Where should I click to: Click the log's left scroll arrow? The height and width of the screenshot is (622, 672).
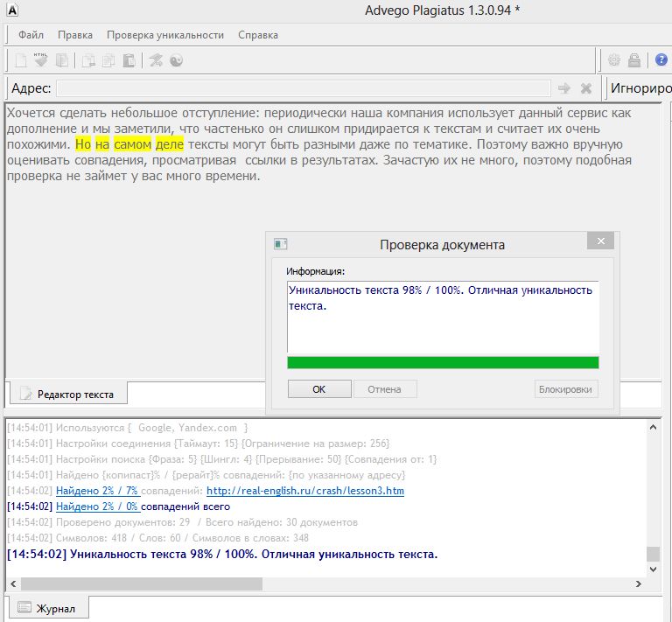[x=13, y=584]
